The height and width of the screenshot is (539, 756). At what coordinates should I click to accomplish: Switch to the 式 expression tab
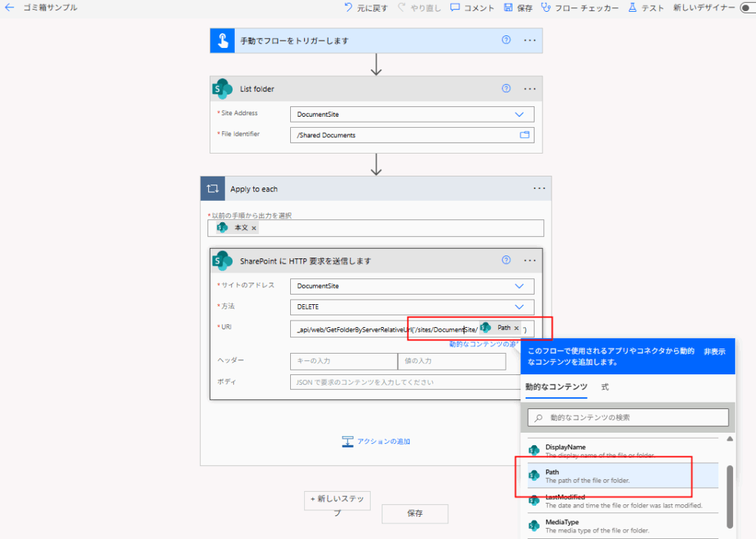(x=605, y=387)
